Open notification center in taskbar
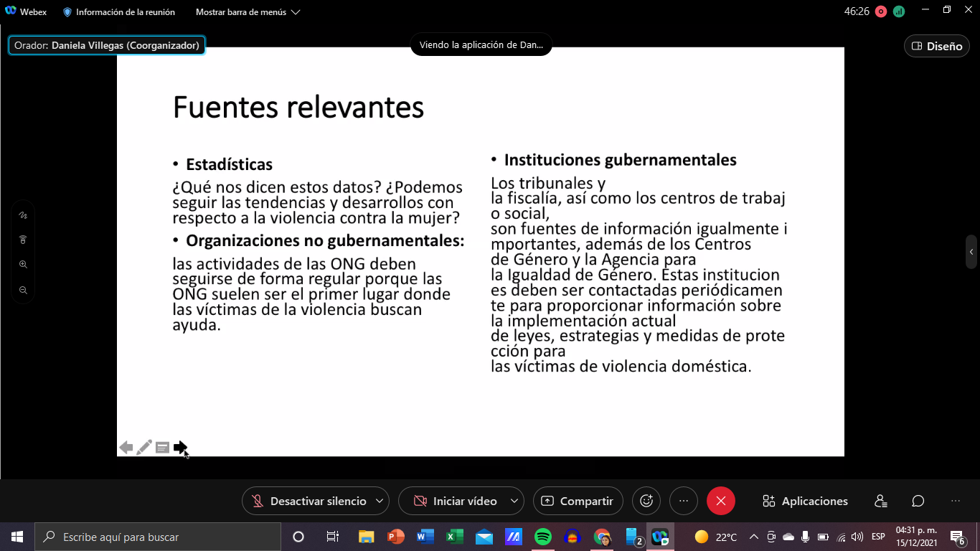This screenshot has width=980, height=551. (x=957, y=537)
